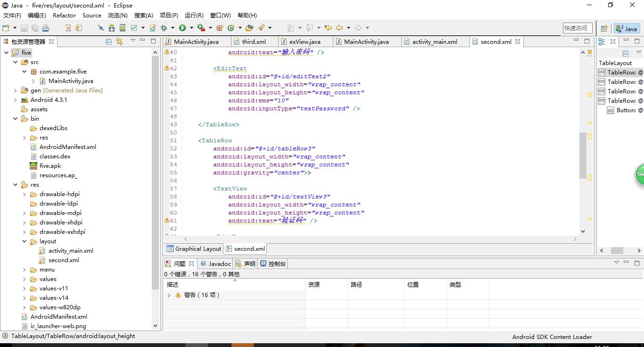Click the New file wizard icon
Screen dimensions: 644x347
[6, 28]
